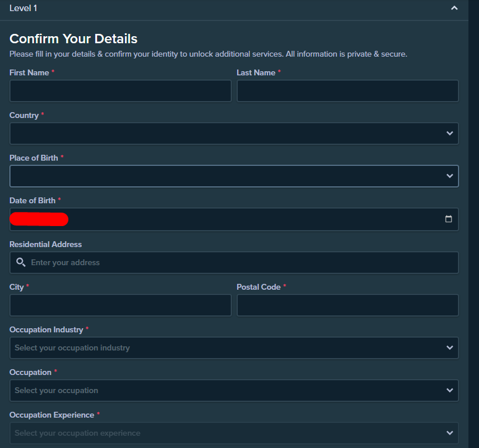This screenshot has height=448, width=479.
Task: Click the Occupation Industry chevron arrow
Action: coord(449,348)
